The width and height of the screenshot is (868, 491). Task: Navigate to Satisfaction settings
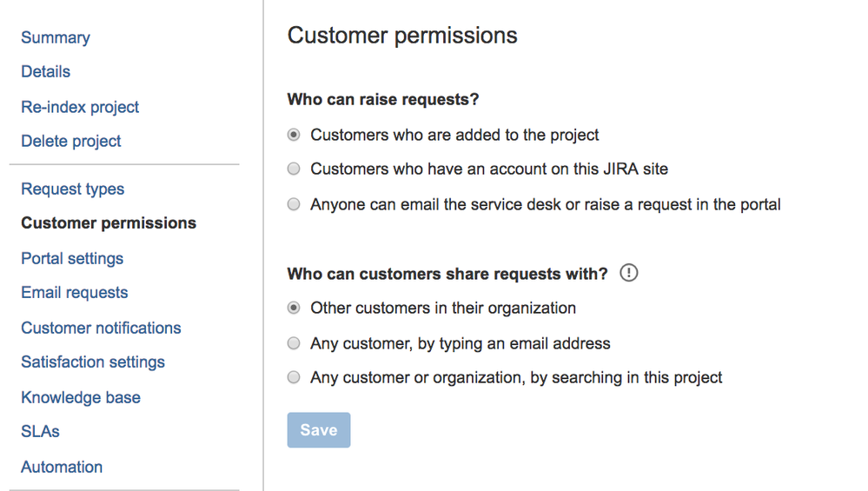(93, 362)
